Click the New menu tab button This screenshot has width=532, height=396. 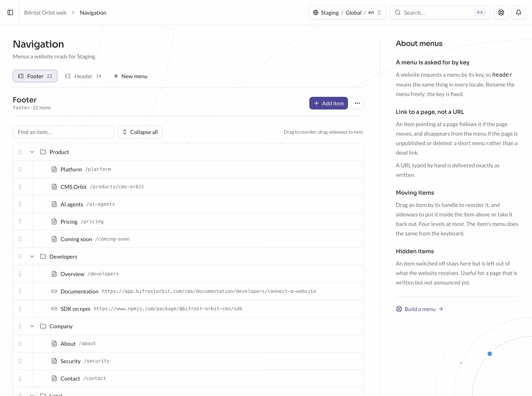[130, 76]
